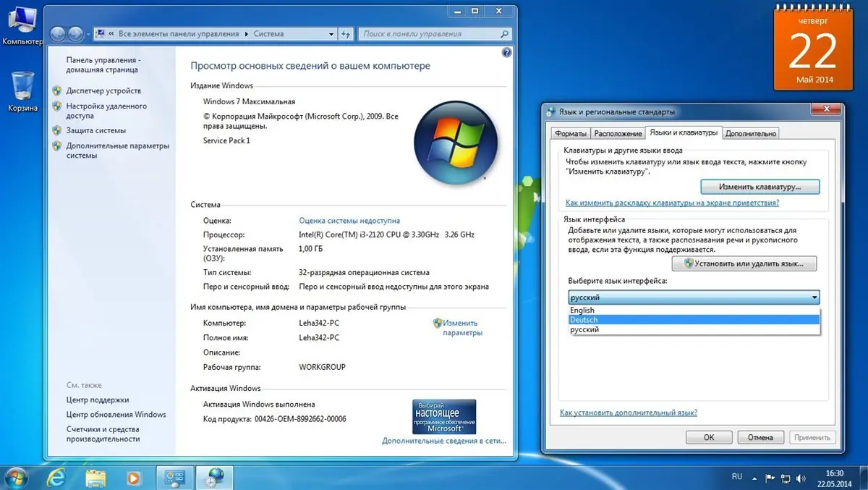
Task: Open recent pages dropdown next to nav arrows
Action: click(89, 34)
